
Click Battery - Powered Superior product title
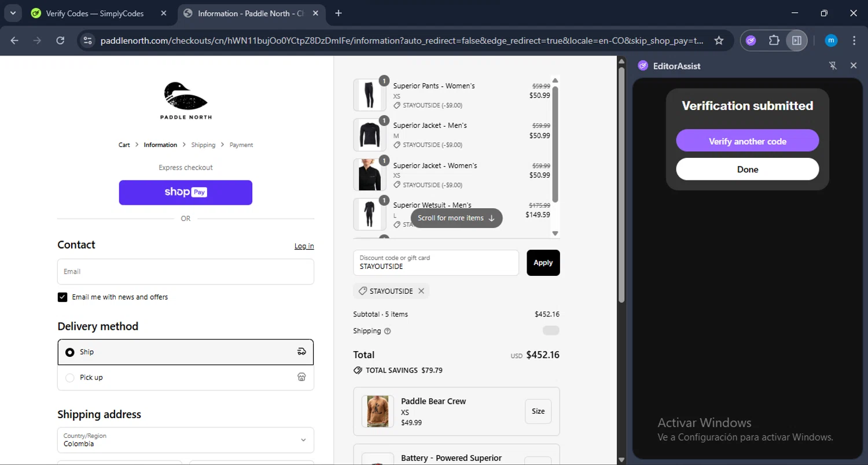coord(451,458)
